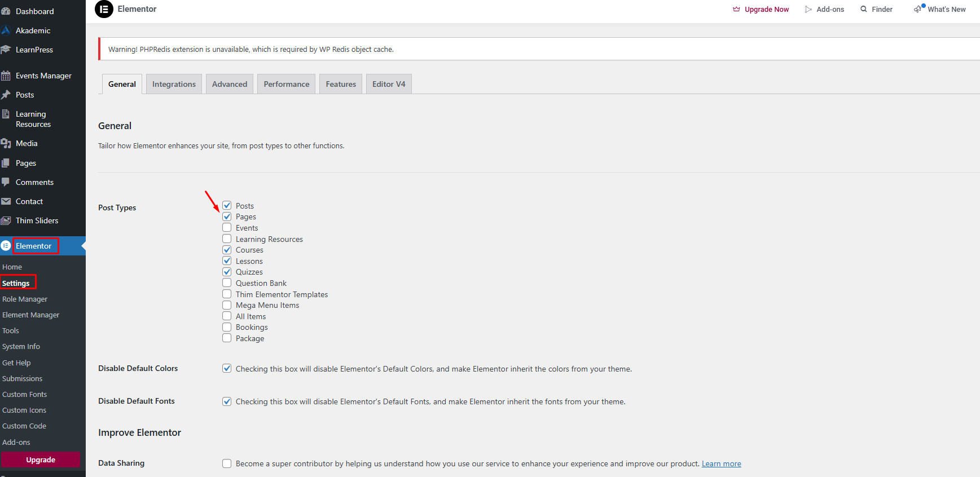The image size is (980, 477).
Task: Click the Comments bubble icon
Action: point(6,182)
